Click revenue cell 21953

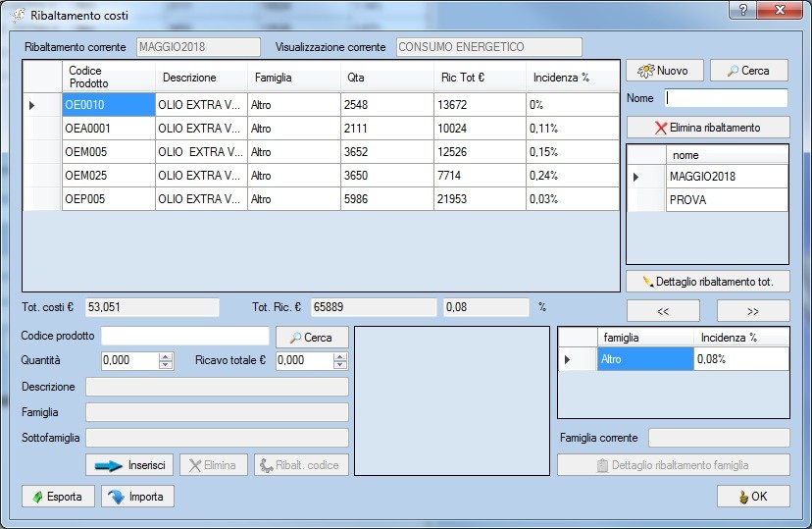[480, 199]
